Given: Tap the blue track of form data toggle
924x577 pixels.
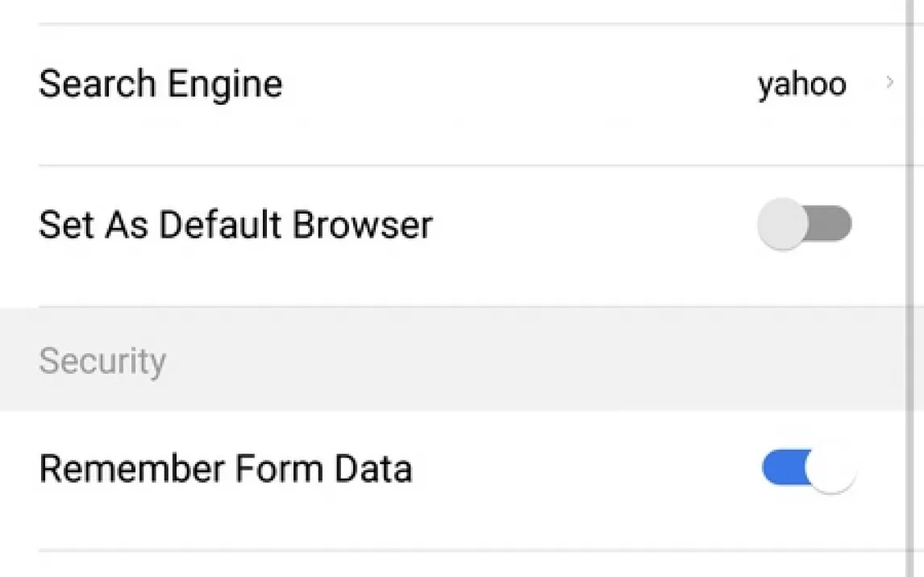Looking at the screenshot, I should 782,469.
